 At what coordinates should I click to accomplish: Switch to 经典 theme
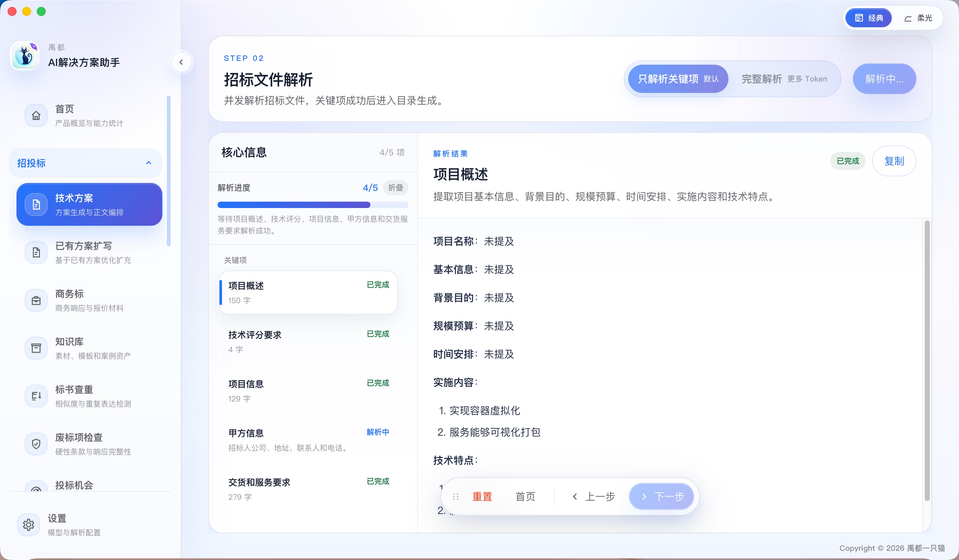point(868,18)
